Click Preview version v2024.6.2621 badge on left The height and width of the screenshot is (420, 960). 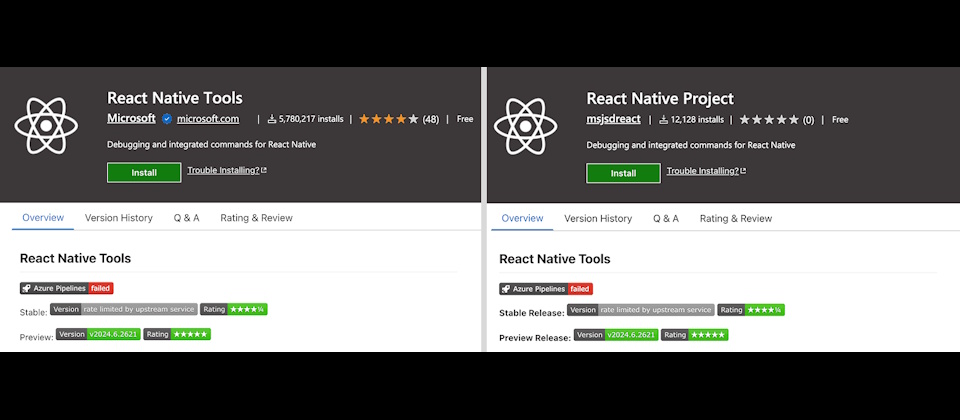(x=97, y=335)
